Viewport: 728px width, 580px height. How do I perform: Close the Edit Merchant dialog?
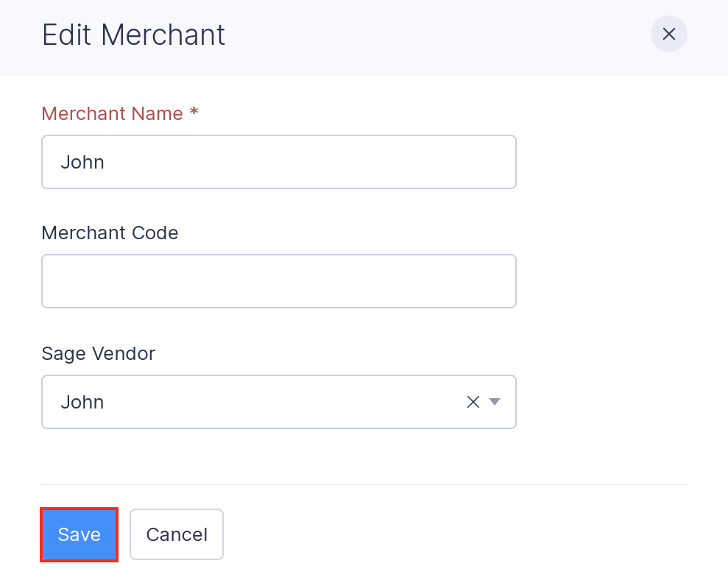668,35
